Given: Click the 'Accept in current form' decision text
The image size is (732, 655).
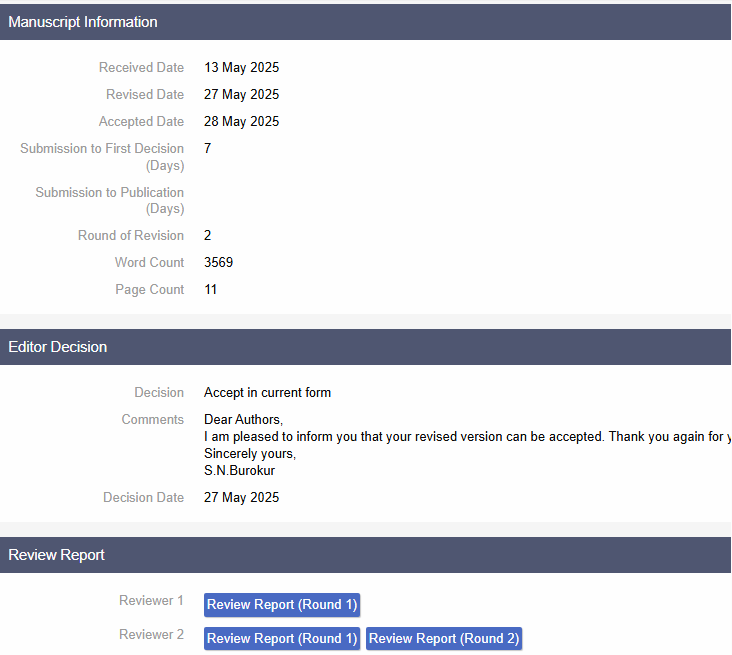Looking at the screenshot, I should pos(267,393).
